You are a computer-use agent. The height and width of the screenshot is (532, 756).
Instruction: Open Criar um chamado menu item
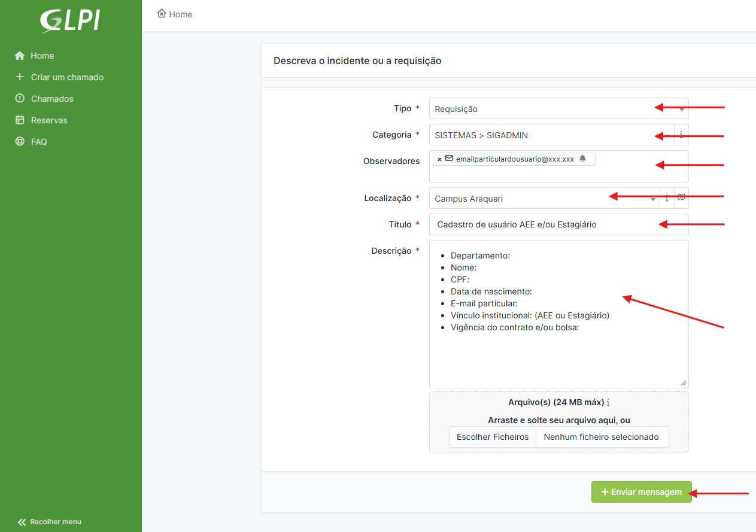pyautogui.click(x=66, y=77)
